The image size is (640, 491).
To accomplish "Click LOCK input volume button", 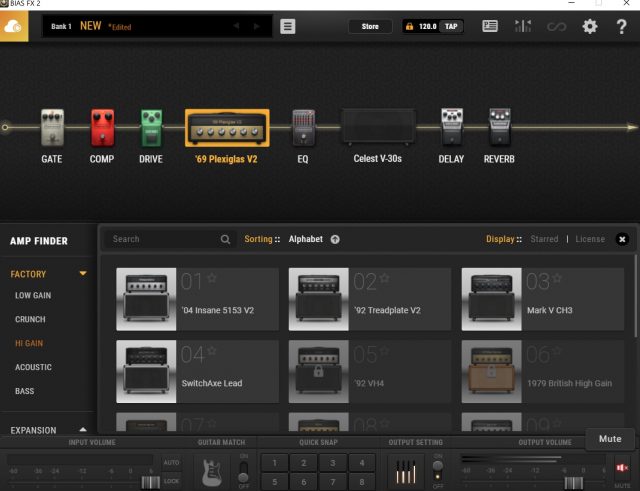I will tap(171, 481).
